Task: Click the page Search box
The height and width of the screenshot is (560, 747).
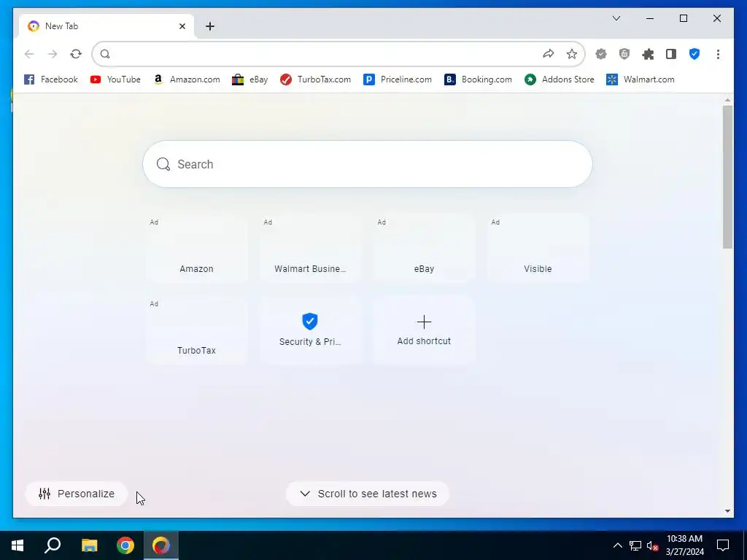Action: (368, 164)
